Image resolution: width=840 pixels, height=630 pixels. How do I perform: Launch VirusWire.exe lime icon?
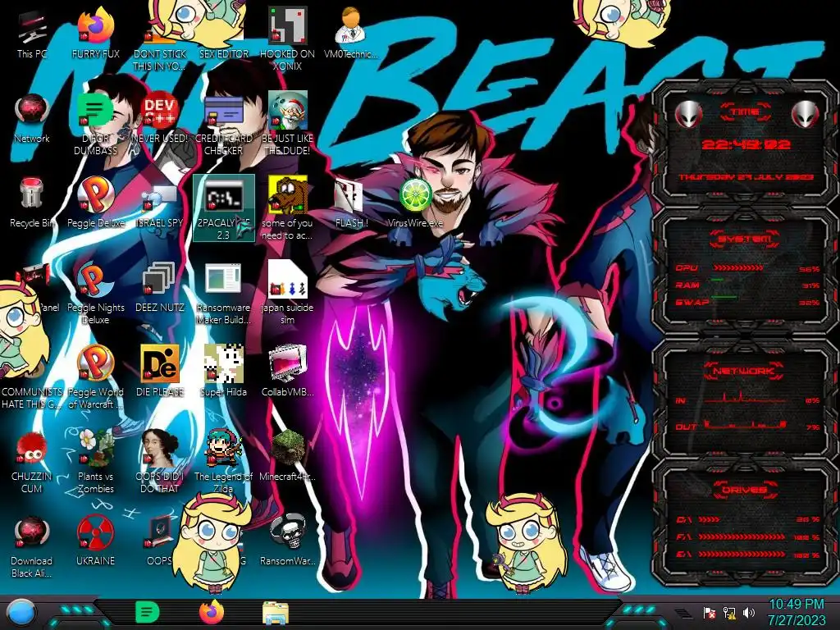[x=415, y=203]
